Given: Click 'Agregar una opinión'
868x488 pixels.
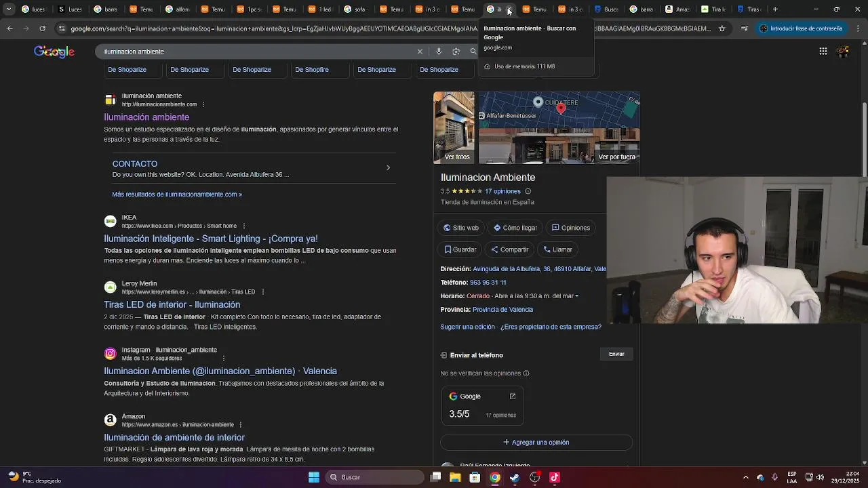Looking at the screenshot, I should 536,443.
